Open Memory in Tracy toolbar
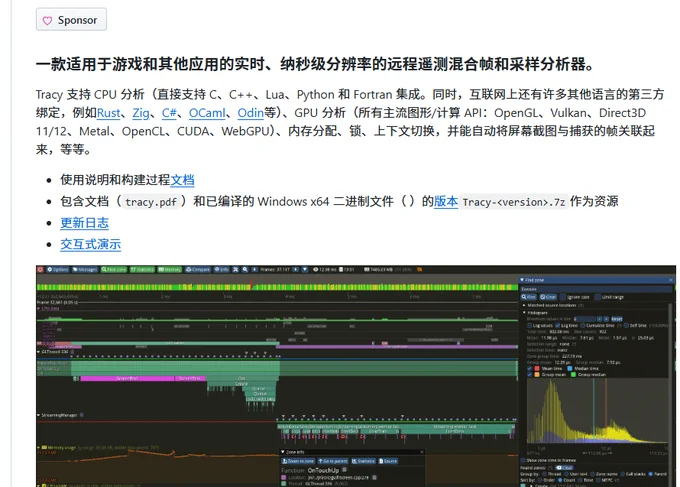 pos(170,269)
